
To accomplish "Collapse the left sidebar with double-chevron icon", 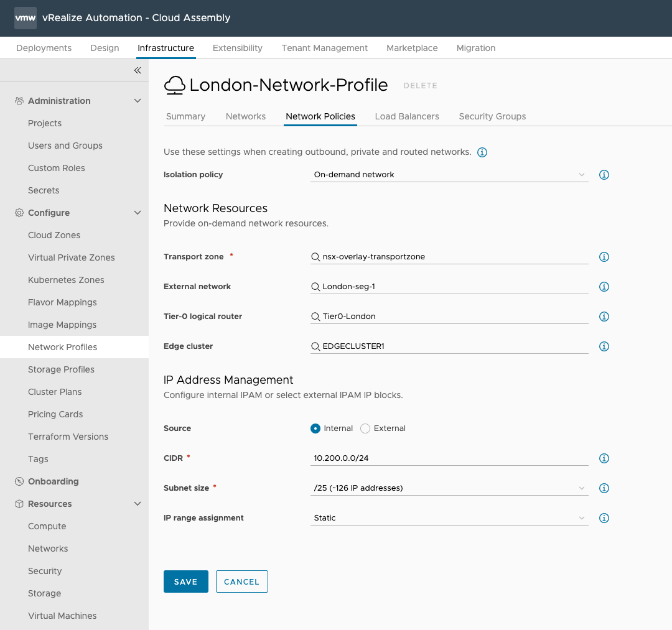I will 138,70.
